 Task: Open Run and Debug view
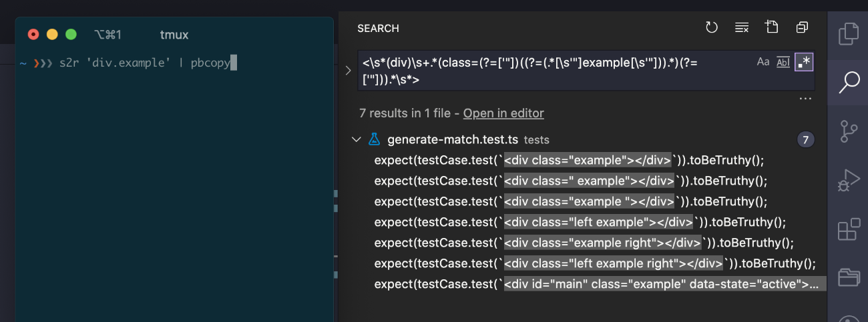click(848, 180)
